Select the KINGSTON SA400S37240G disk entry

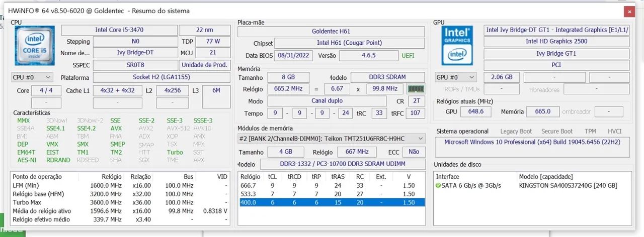pyautogui.click(x=568, y=185)
